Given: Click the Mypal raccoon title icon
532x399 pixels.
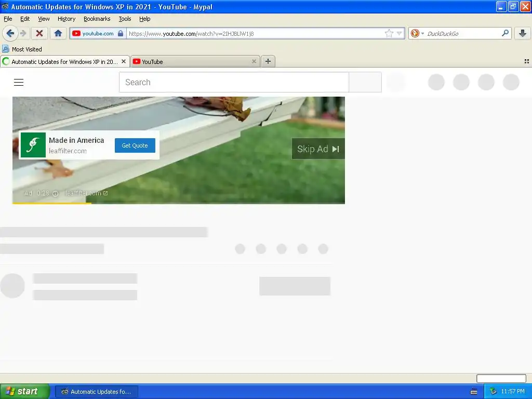Looking at the screenshot, I should (x=5, y=6).
